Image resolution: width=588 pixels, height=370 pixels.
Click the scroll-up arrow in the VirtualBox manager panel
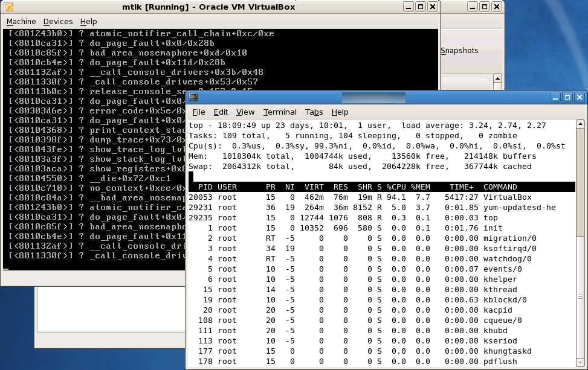tap(497, 78)
